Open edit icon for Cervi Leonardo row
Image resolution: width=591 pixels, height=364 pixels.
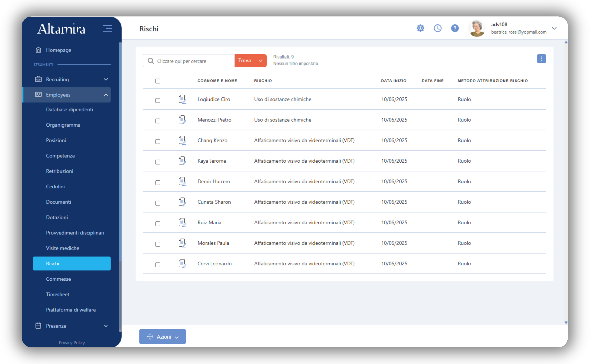tap(182, 263)
